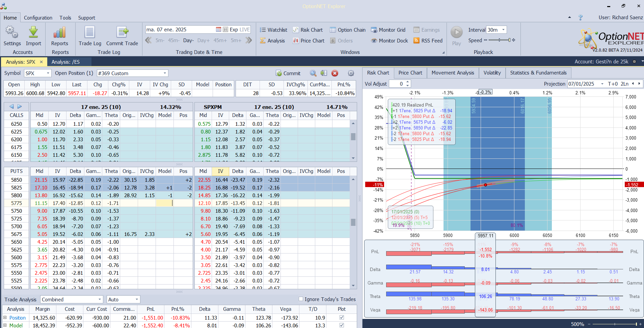Image resolution: width=644 pixels, height=328 pixels.
Task: Expand the Model row in Trade Analysis
Action: tap(5, 325)
